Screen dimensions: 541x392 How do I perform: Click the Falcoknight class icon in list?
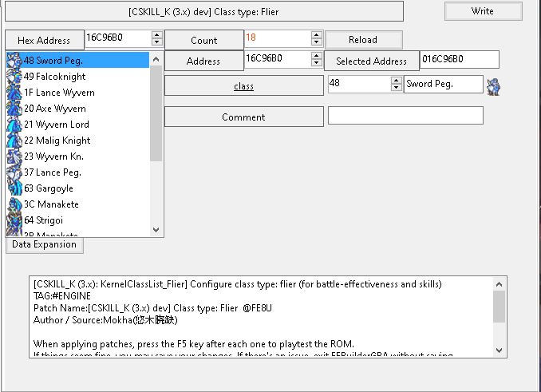(14, 77)
